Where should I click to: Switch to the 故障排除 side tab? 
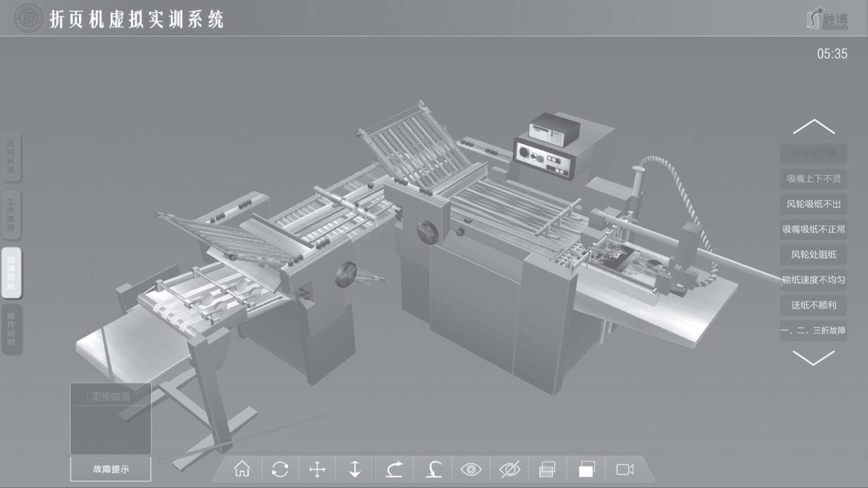coord(11,273)
